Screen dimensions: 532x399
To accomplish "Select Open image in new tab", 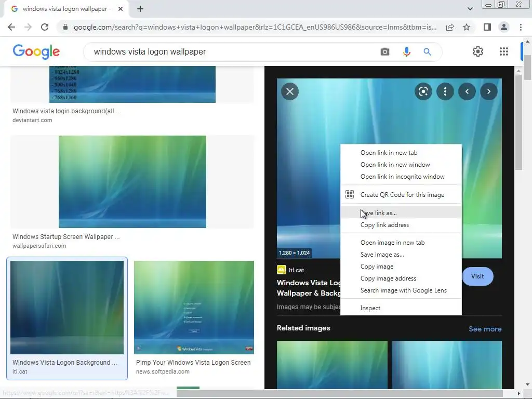I will tap(401, 243).
